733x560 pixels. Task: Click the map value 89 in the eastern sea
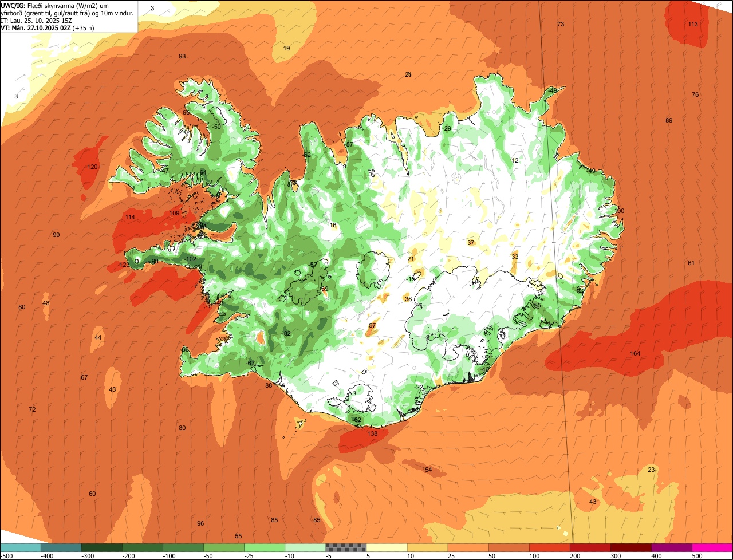[x=669, y=121]
